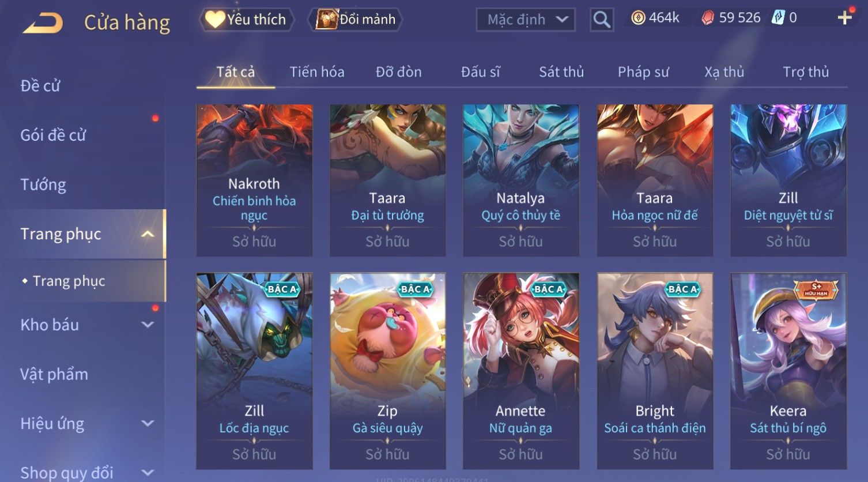Tap the back arrow icon

click(x=43, y=22)
